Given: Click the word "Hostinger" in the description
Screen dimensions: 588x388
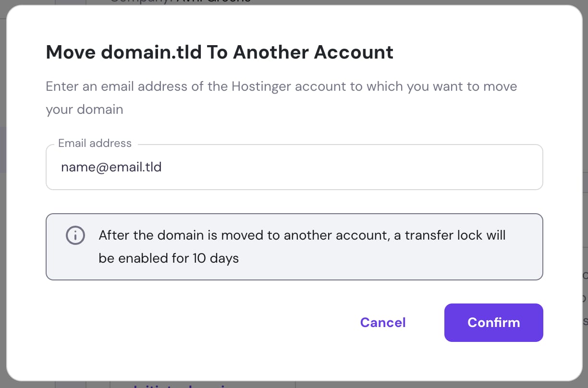Looking at the screenshot, I should pyautogui.click(x=261, y=86).
